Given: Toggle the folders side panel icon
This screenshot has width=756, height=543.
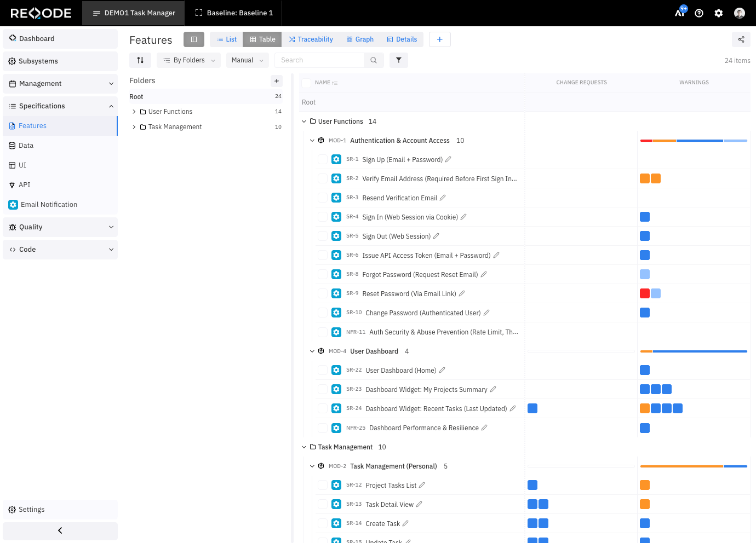Looking at the screenshot, I should [194, 39].
